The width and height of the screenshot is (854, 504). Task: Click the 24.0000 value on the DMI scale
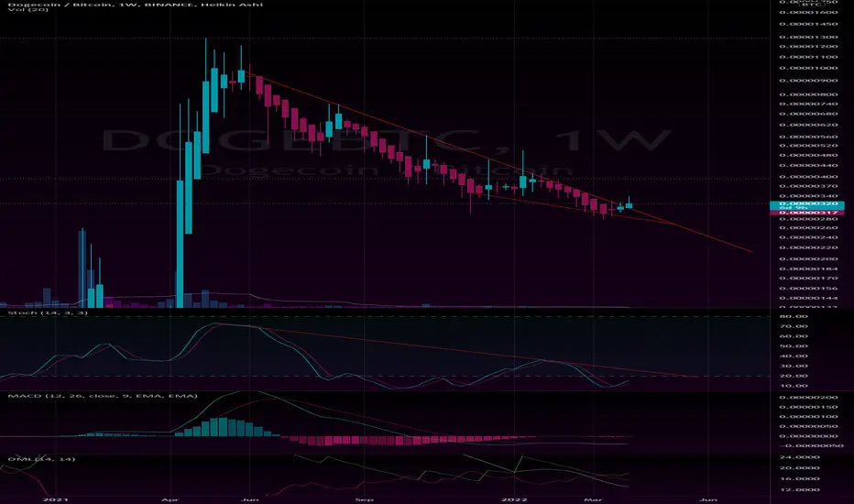[x=800, y=457]
